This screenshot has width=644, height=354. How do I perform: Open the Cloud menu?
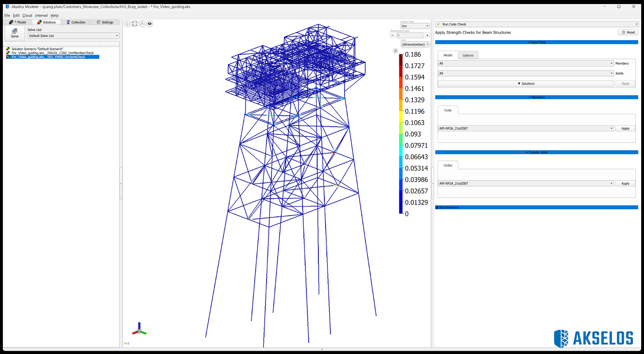(27, 16)
